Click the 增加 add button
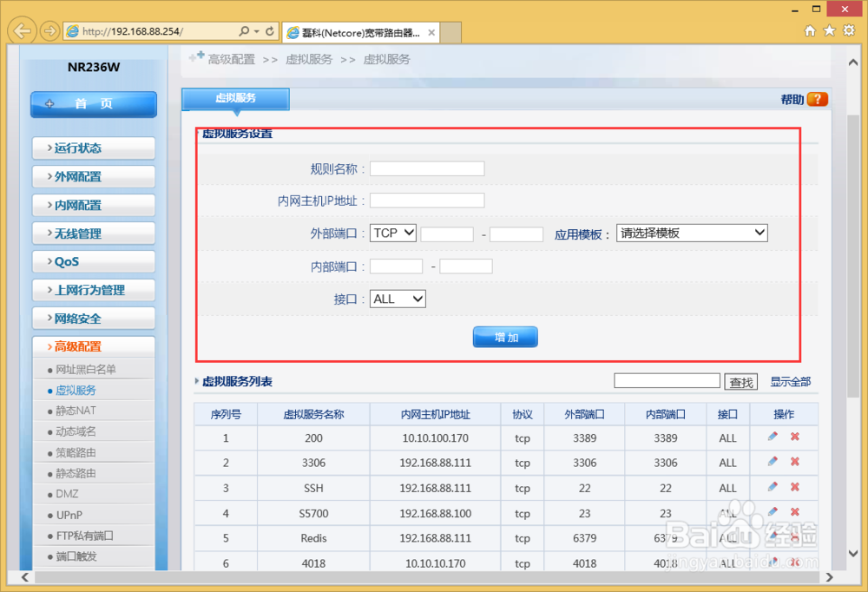The width and height of the screenshot is (868, 592). coord(505,338)
